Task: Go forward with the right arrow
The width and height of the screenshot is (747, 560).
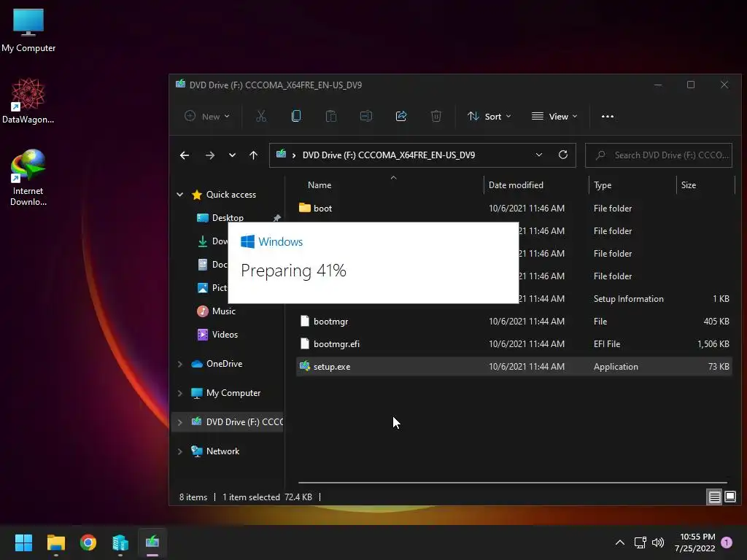Action: 209,155
